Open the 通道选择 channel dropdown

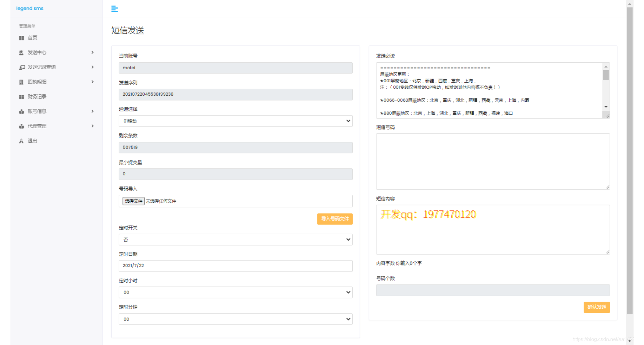pos(235,121)
